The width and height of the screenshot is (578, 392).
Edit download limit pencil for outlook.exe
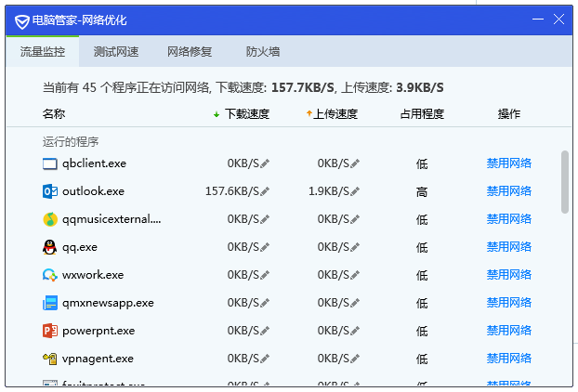click(265, 191)
